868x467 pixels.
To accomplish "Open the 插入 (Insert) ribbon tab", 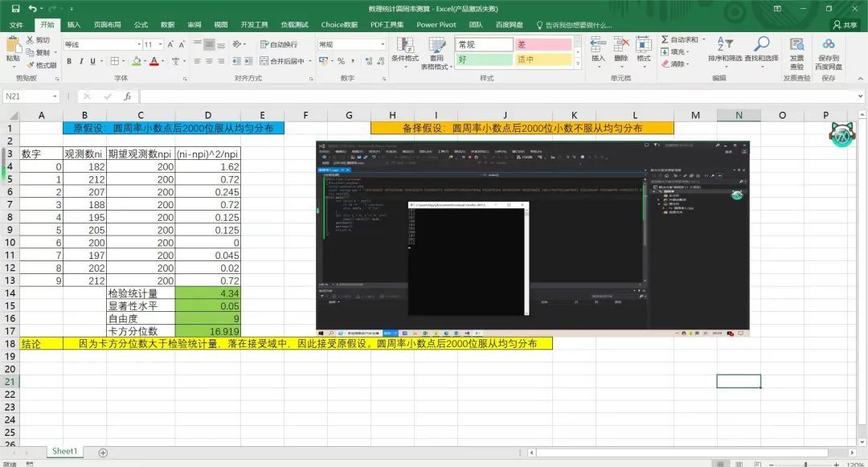I will pos(73,25).
